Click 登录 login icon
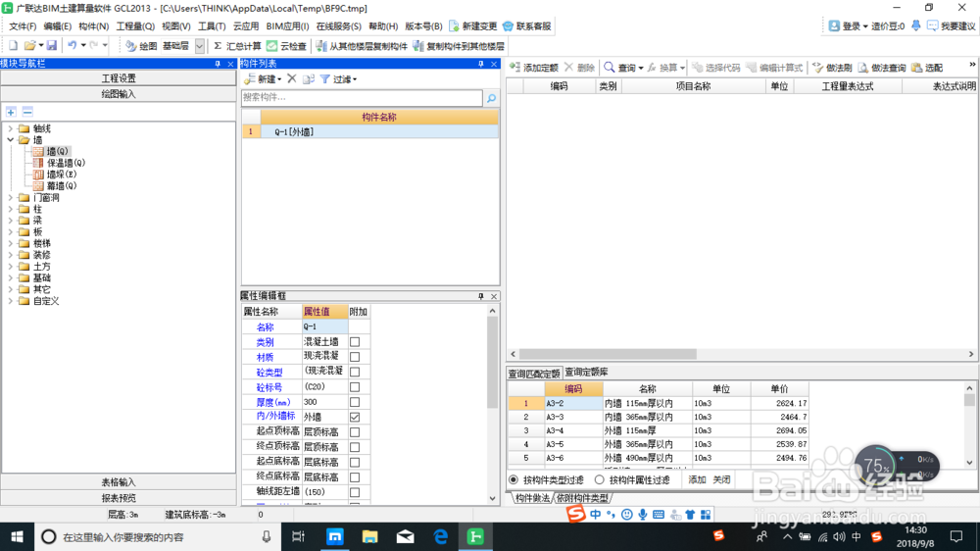The height and width of the screenshot is (551, 980). click(x=848, y=26)
